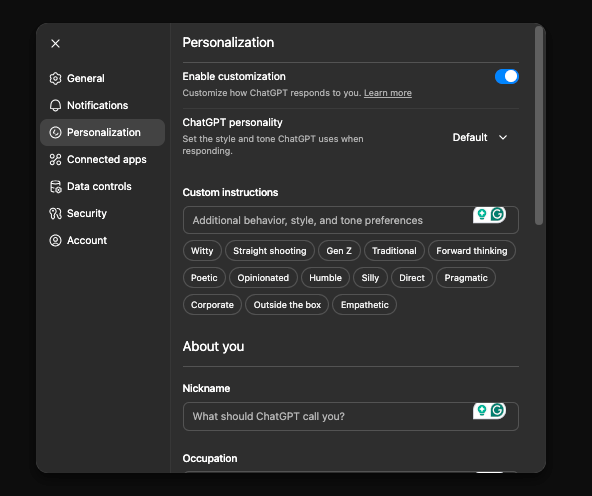Click the ChatGPT personality label
This screenshot has height=496, width=592.
232,123
